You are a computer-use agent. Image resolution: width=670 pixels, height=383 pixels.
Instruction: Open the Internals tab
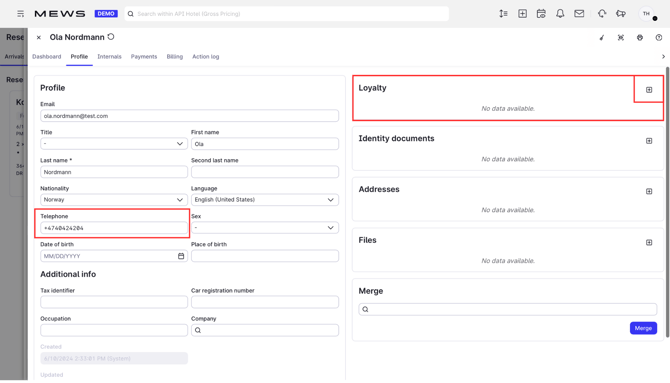[x=109, y=56]
